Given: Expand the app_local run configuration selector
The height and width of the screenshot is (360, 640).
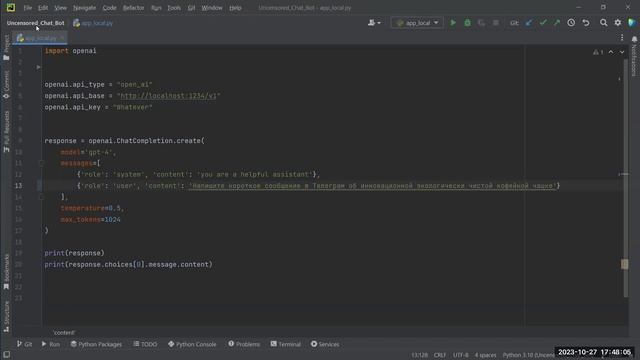Looking at the screenshot, I should (x=417, y=23).
